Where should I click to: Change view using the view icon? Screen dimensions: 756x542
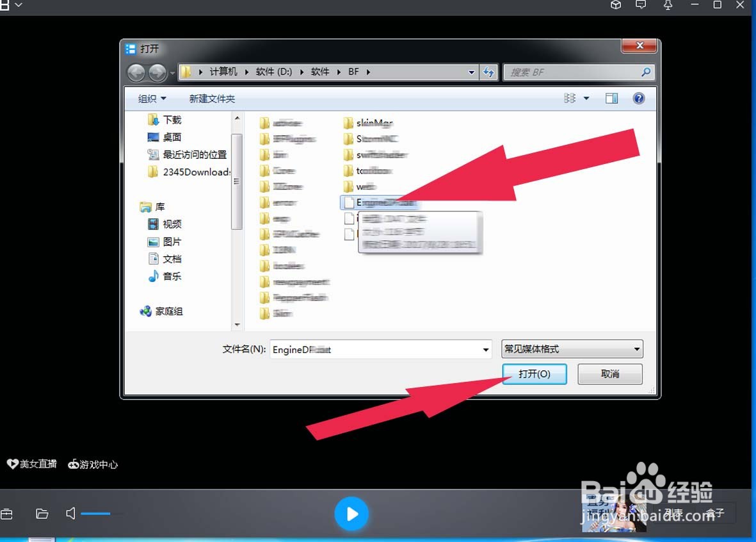point(570,99)
